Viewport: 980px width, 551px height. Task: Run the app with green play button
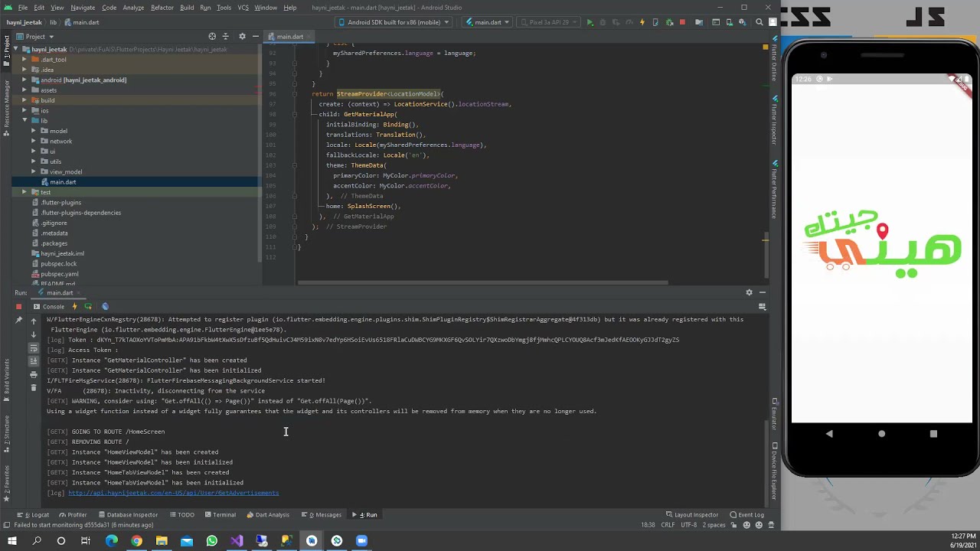pos(590,22)
